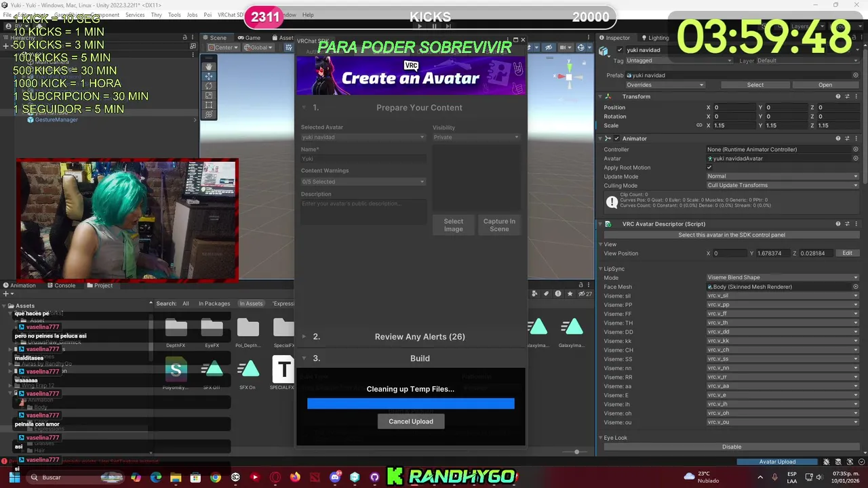
Task: Click the prefab Select button
Action: tap(755, 85)
